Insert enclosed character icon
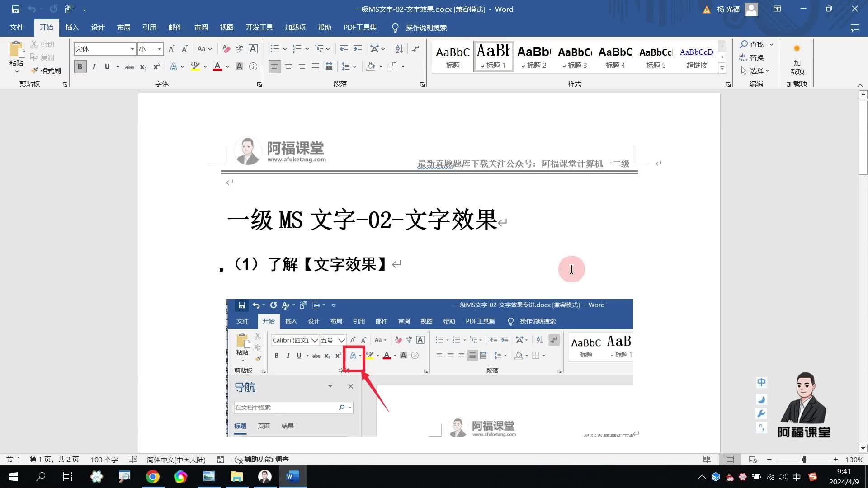This screenshot has height=488, width=868. [253, 67]
